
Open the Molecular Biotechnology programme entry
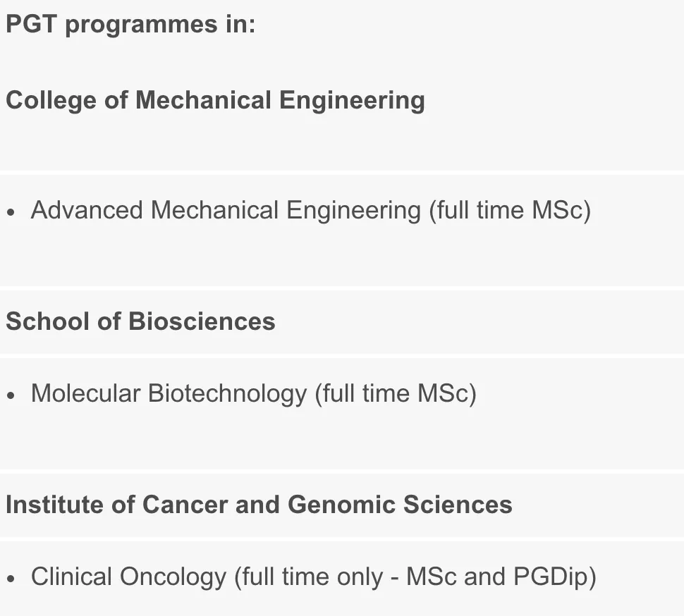pos(169,393)
